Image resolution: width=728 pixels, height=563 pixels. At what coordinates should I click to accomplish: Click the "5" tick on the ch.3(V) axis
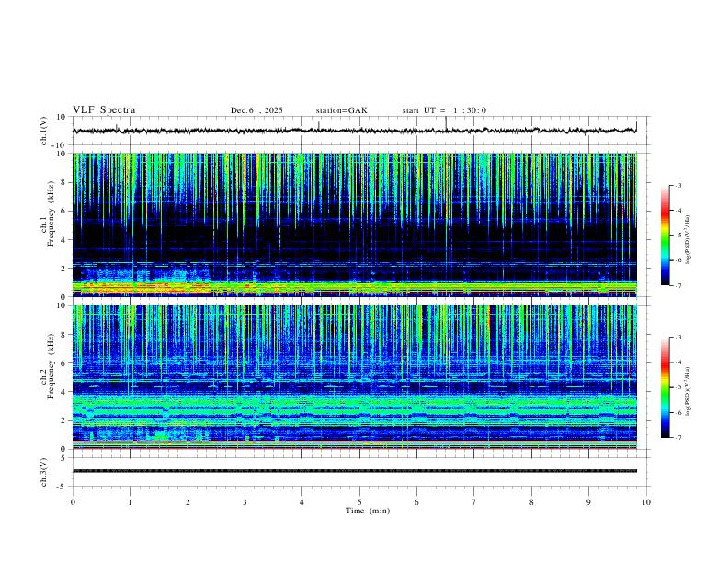click(64, 457)
